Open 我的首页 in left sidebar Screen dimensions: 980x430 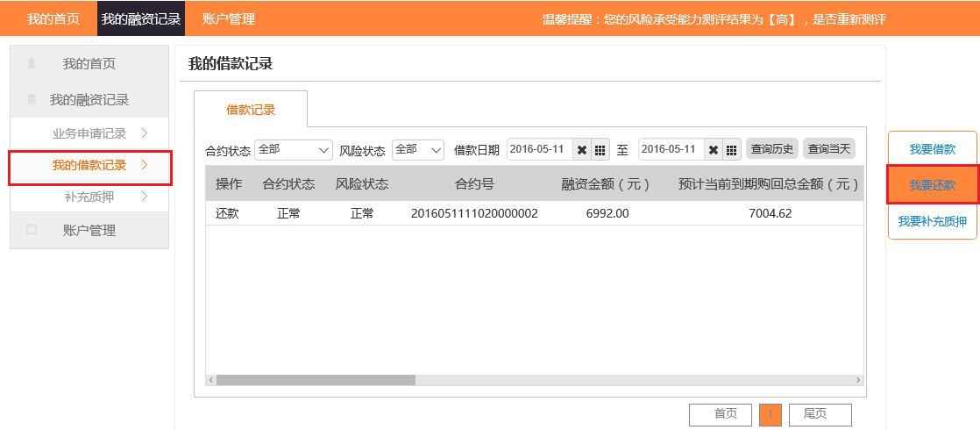pyautogui.click(x=89, y=64)
